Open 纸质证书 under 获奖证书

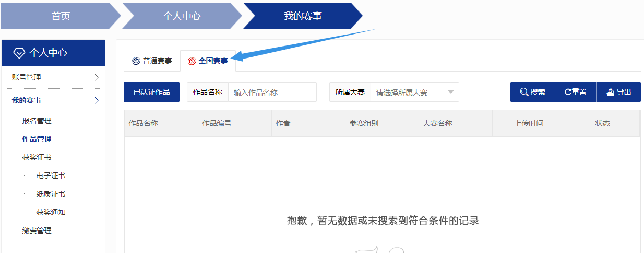coord(51,194)
